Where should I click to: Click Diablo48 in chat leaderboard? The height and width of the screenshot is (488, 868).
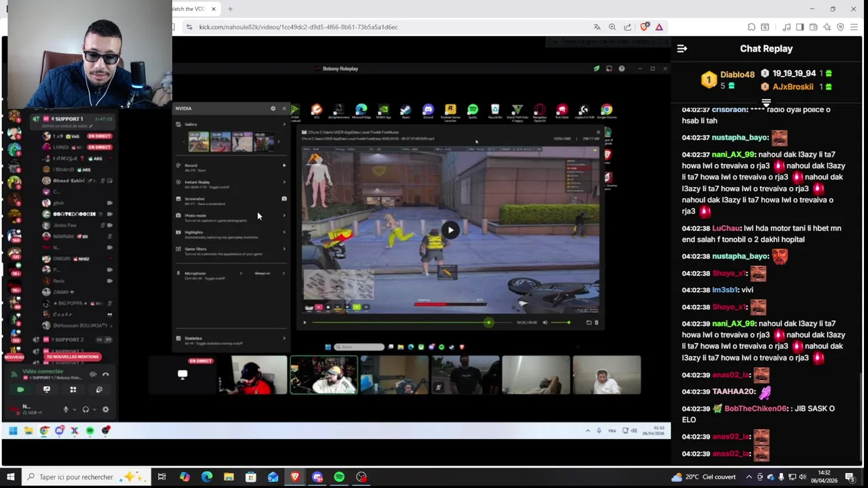tap(737, 75)
